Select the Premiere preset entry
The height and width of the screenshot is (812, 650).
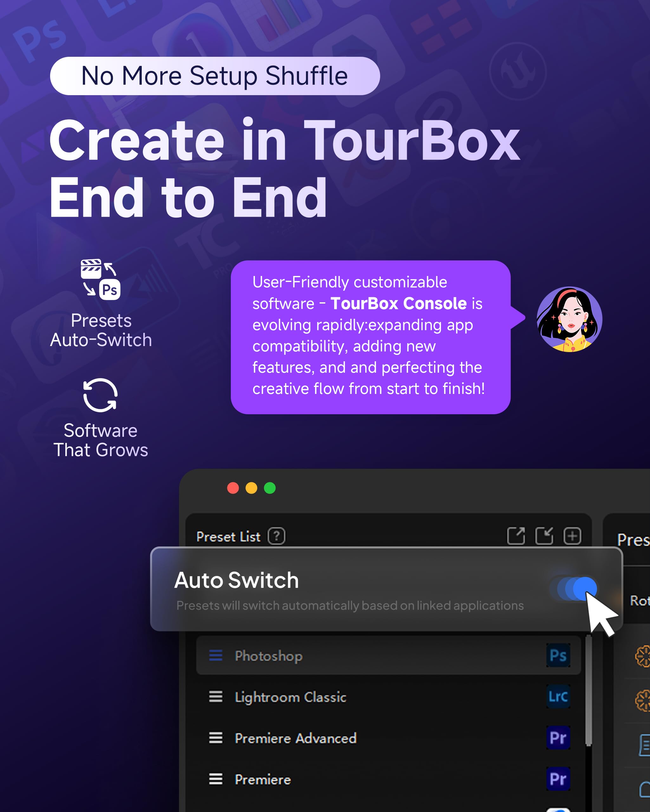click(263, 779)
